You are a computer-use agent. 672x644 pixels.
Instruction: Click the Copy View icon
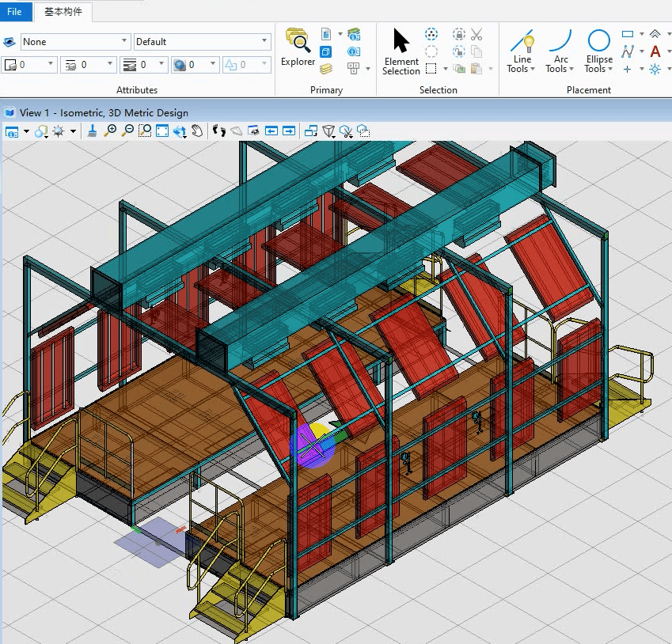coord(311,131)
